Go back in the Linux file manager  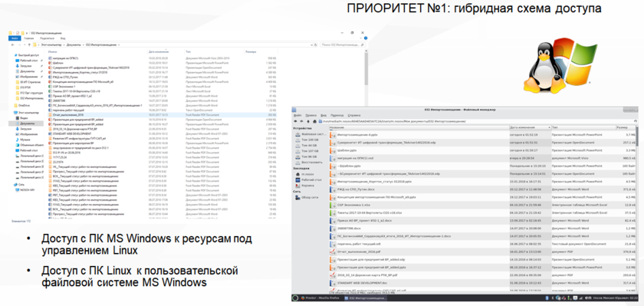pyautogui.click(x=296, y=122)
